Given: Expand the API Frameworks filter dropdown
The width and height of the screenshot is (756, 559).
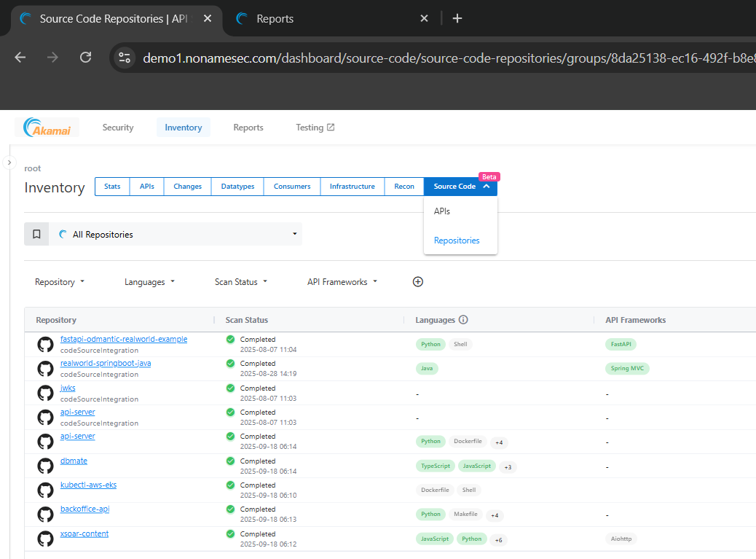Looking at the screenshot, I should click(x=342, y=282).
